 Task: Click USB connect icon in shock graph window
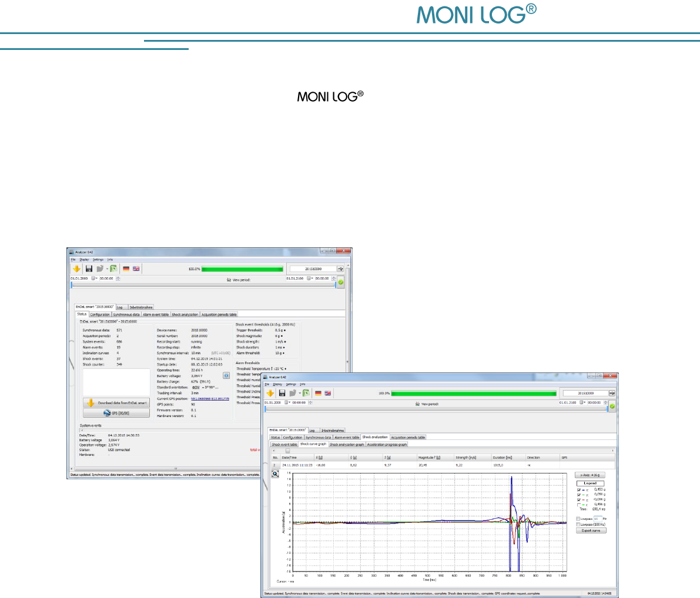coord(612,394)
